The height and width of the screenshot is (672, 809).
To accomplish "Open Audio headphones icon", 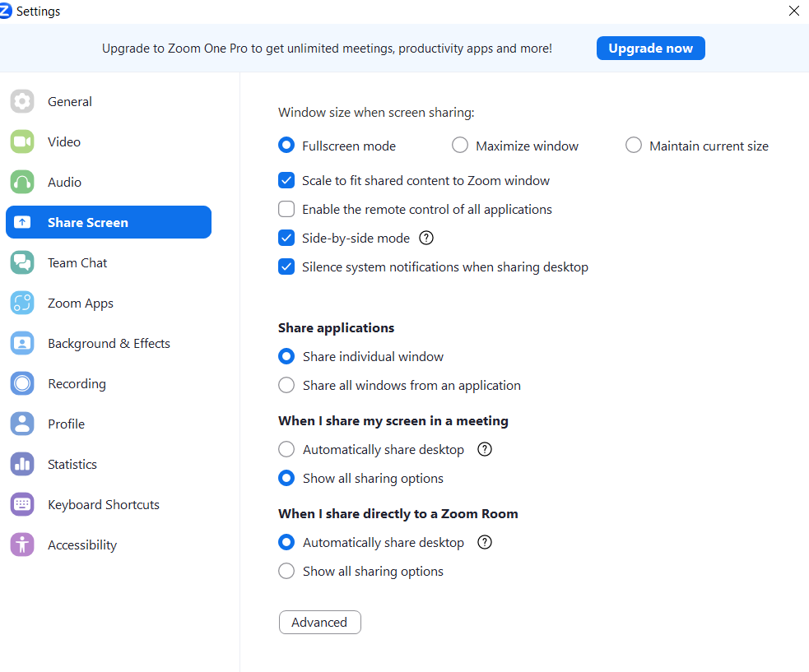I will click(x=22, y=182).
